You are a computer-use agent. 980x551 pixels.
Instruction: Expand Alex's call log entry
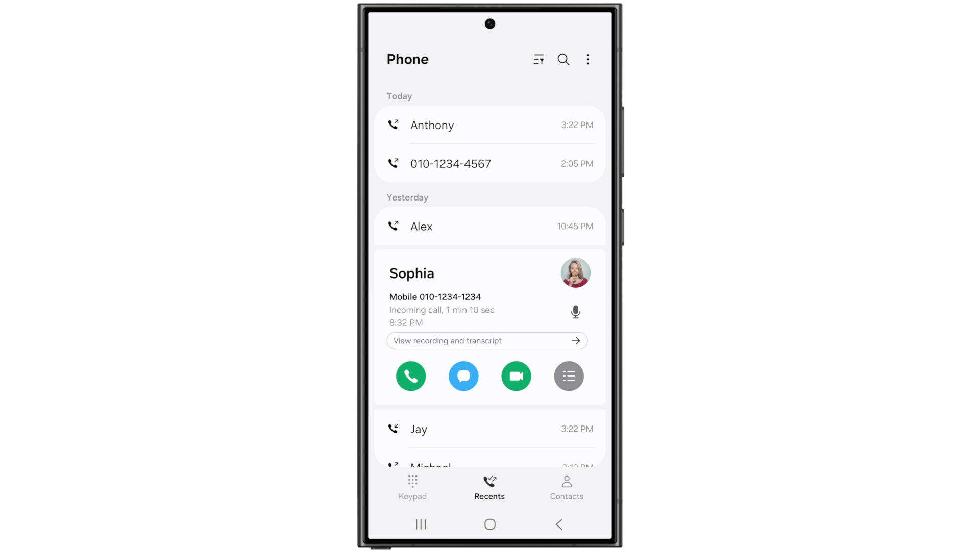[489, 226]
